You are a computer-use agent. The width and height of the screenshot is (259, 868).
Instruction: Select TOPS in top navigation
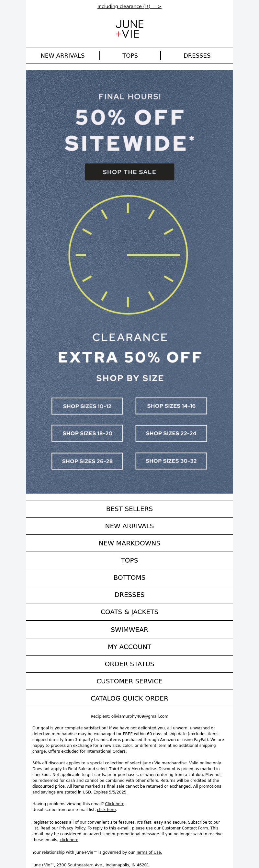point(130,56)
